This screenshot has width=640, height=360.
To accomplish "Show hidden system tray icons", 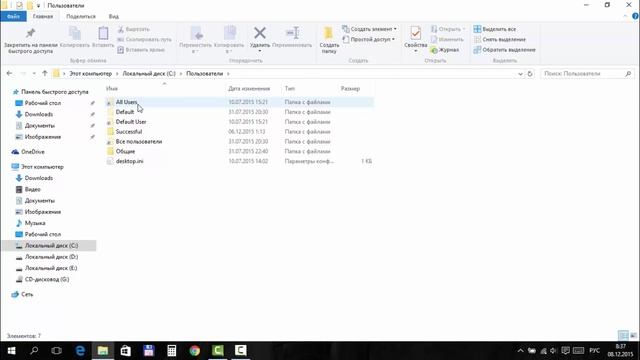I will [x=520, y=351].
